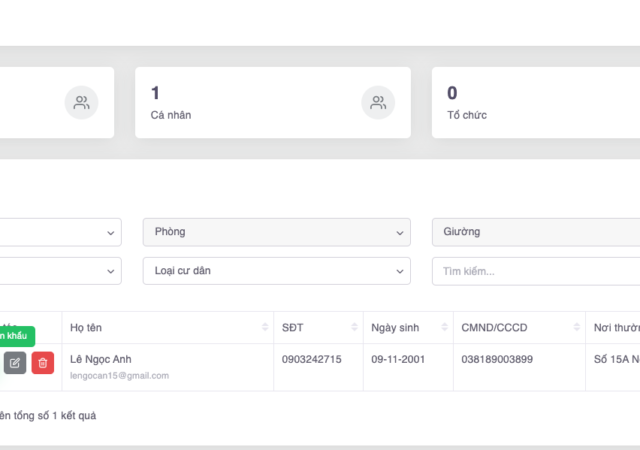Image resolution: width=640 pixels, height=450 pixels.
Task: Click the red trash delete icon
Action: click(x=43, y=363)
